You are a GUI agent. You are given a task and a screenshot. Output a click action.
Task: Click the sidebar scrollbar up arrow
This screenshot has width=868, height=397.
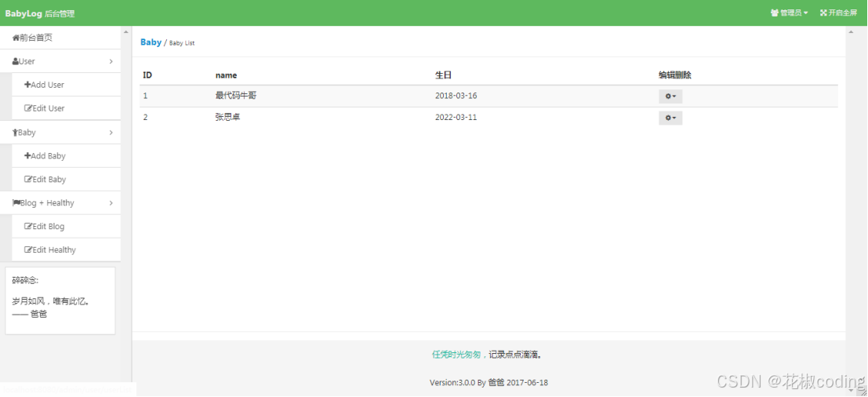point(126,31)
